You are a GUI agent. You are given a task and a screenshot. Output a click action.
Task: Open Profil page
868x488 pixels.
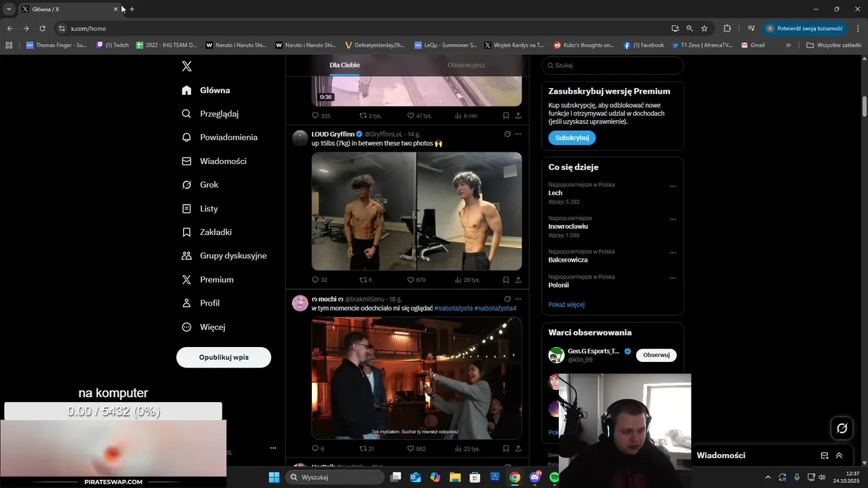(201, 304)
